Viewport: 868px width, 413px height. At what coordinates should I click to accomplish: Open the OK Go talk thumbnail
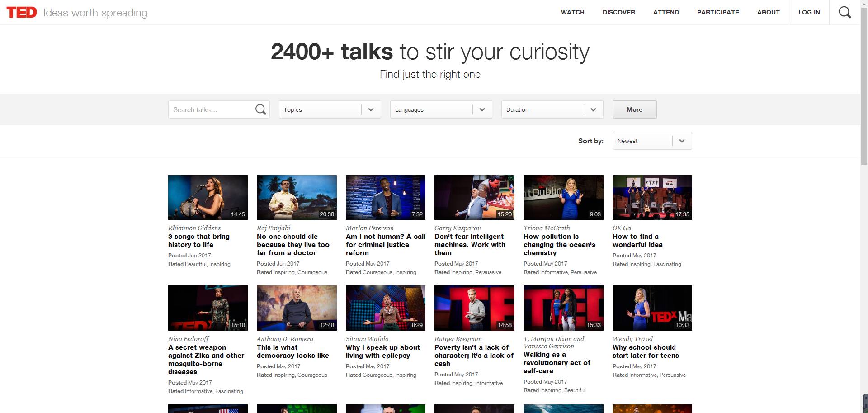(652, 197)
